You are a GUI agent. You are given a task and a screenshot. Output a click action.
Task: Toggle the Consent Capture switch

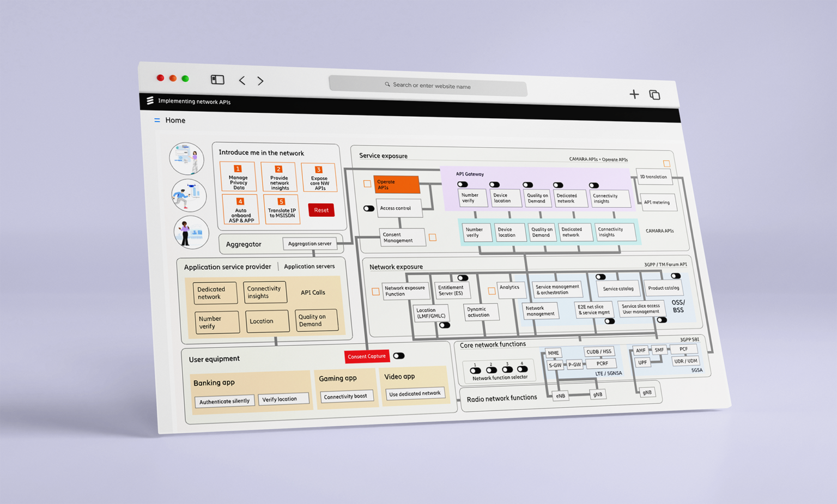pos(399,356)
